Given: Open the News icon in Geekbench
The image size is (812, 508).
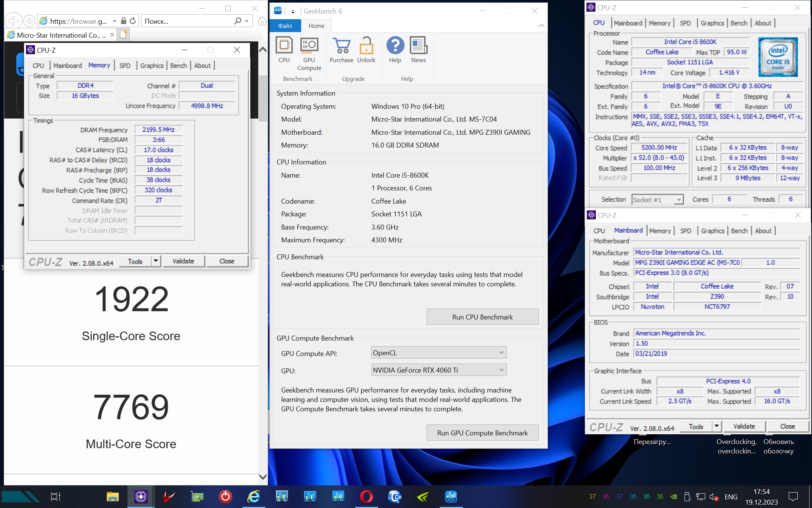Looking at the screenshot, I should point(418,50).
